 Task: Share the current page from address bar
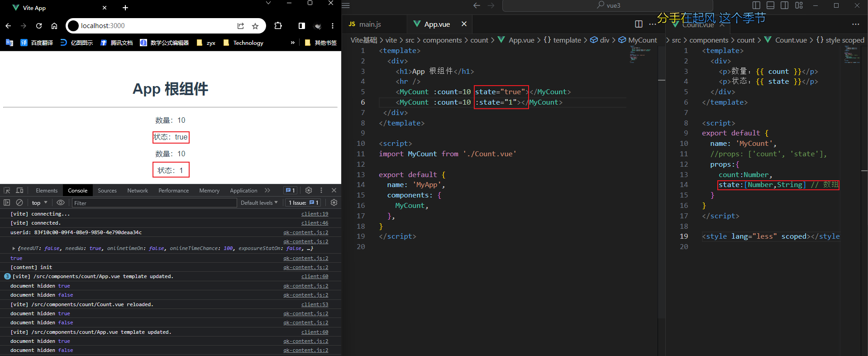click(240, 26)
